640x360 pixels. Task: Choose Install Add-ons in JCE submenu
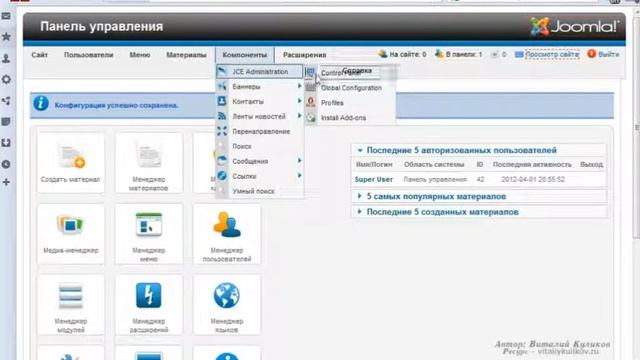343,118
